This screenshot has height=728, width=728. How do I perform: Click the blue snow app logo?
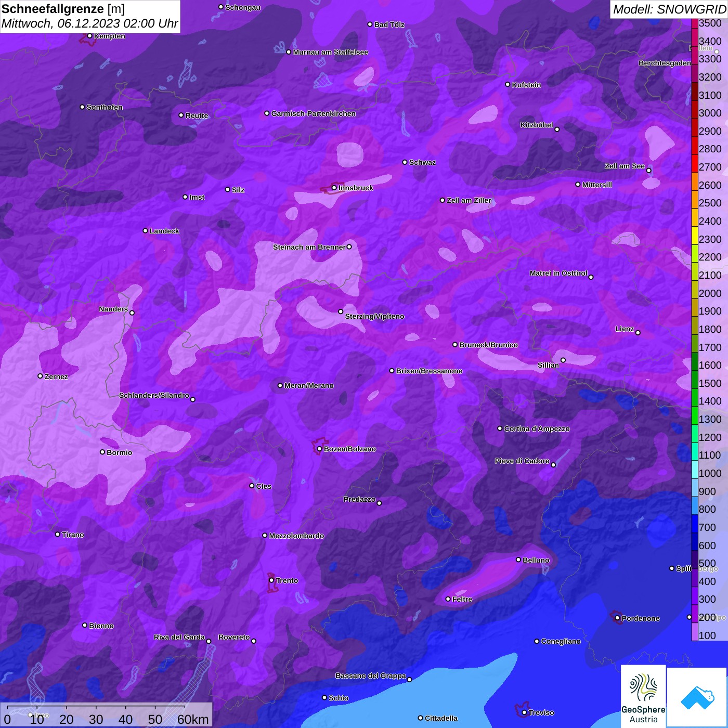pos(697,697)
